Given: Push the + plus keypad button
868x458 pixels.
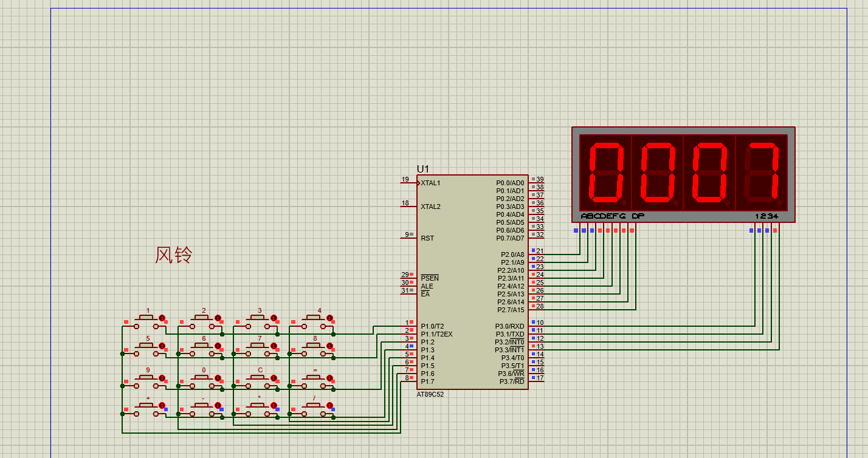Looking at the screenshot, I should pyautogui.click(x=146, y=406).
